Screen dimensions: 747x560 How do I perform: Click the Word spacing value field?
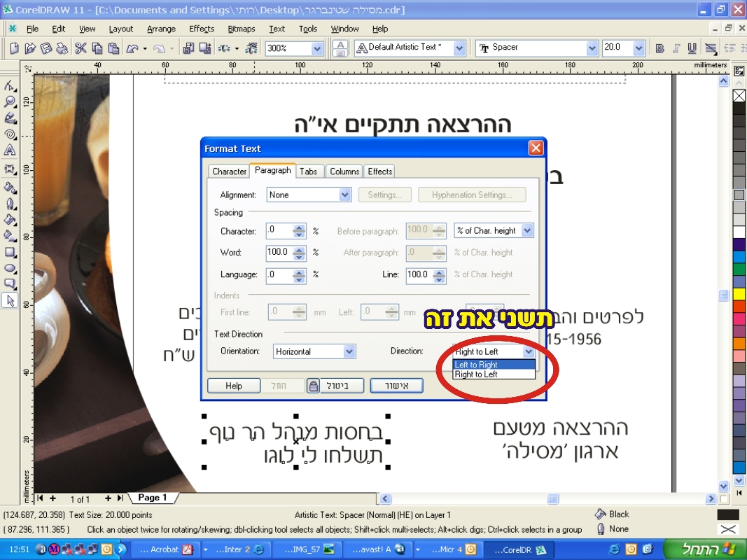tap(280, 253)
